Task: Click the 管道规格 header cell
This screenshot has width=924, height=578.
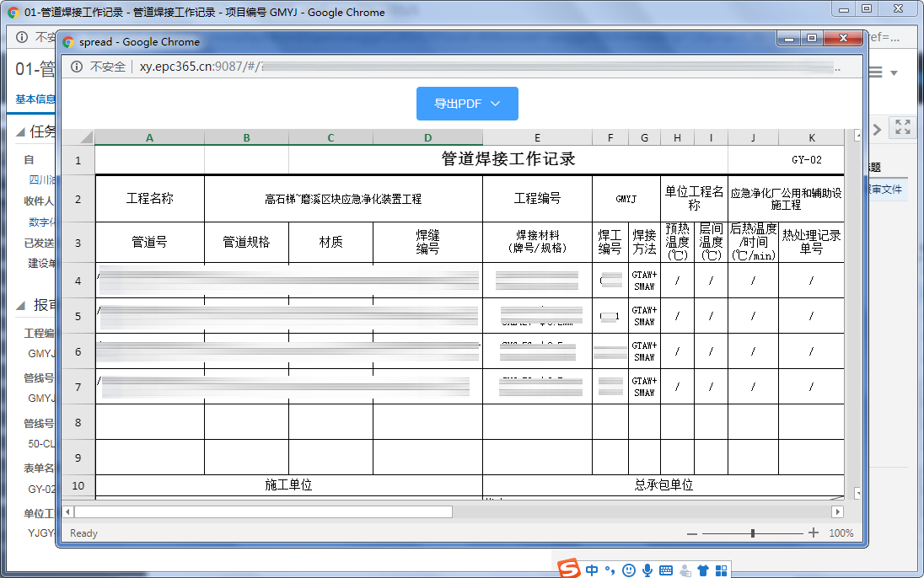Action: coord(246,243)
